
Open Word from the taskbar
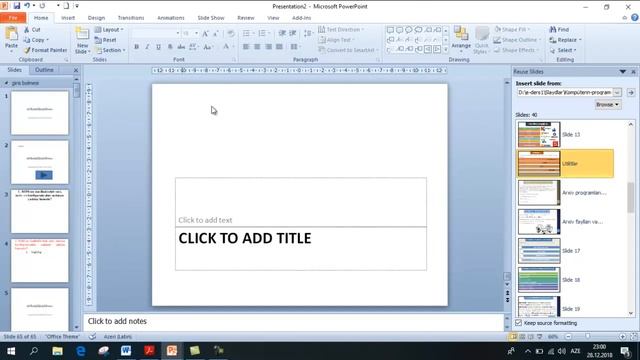point(126,351)
